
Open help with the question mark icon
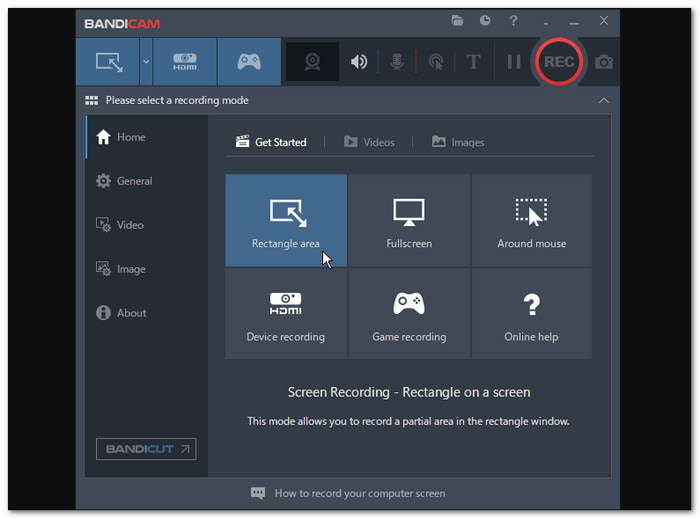point(513,21)
